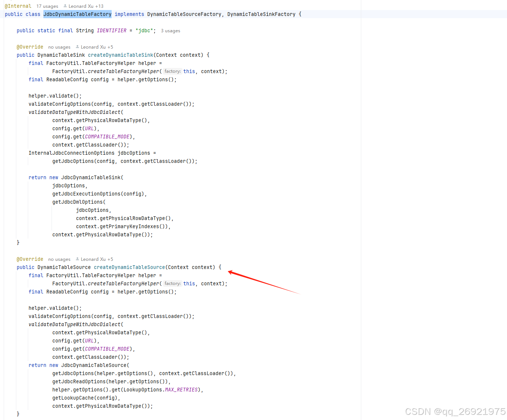Click JdbcDynamicTableSink constructor call
The width and height of the screenshot is (507, 420).
point(91,177)
